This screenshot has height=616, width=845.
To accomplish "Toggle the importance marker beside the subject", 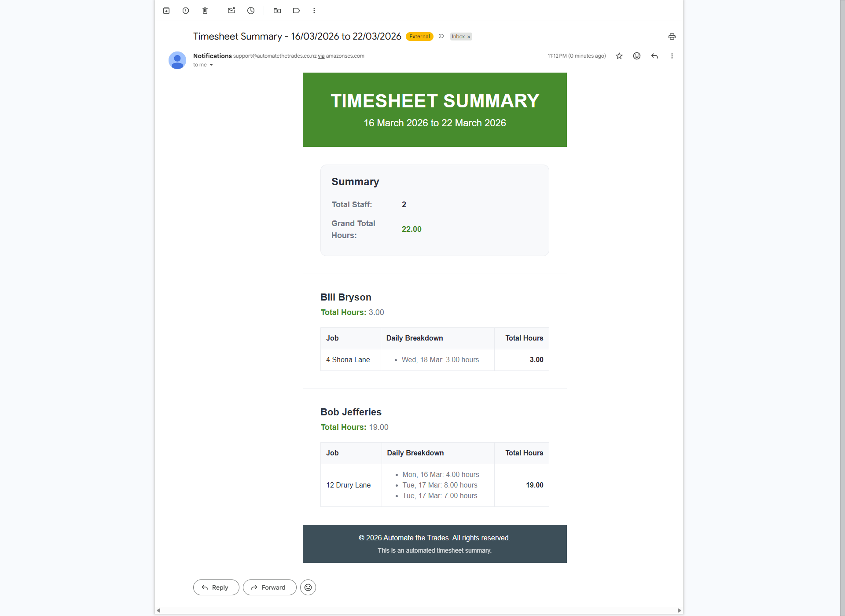I will (441, 37).
